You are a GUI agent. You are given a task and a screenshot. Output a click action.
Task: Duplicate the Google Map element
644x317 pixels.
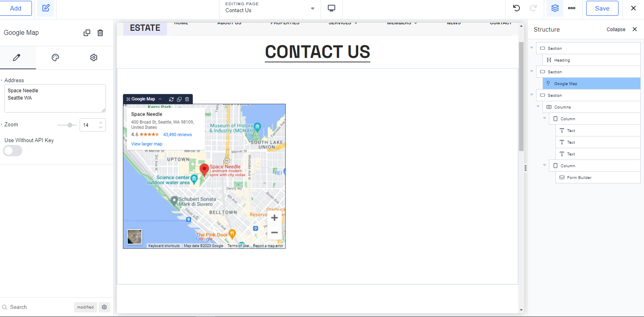coord(87,33)
